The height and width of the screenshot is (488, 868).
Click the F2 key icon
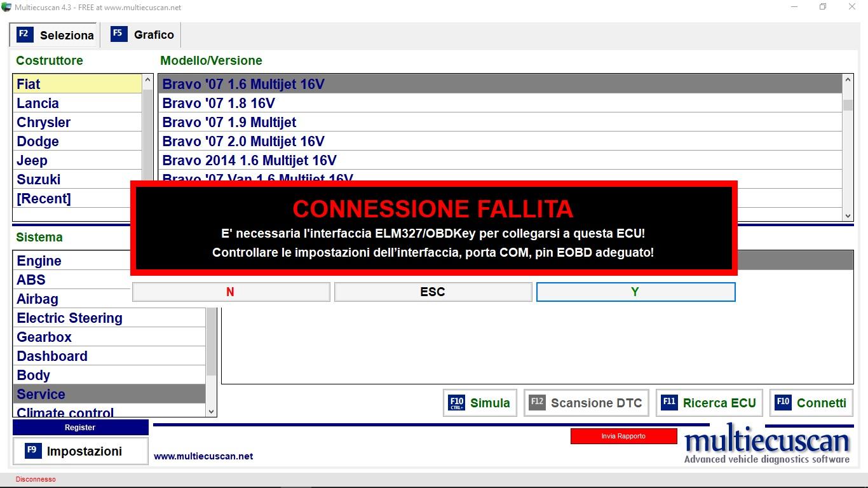tap(25, 34)
